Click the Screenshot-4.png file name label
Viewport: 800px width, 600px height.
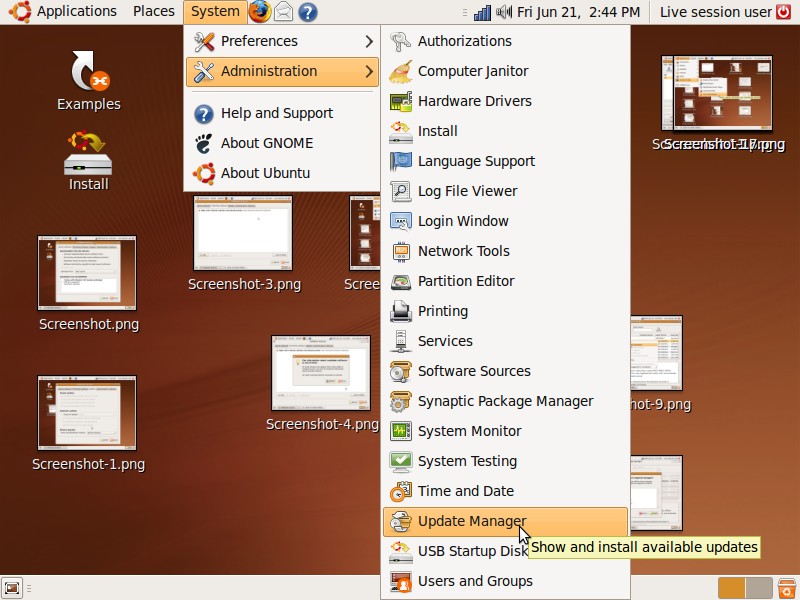coord(322,424)
